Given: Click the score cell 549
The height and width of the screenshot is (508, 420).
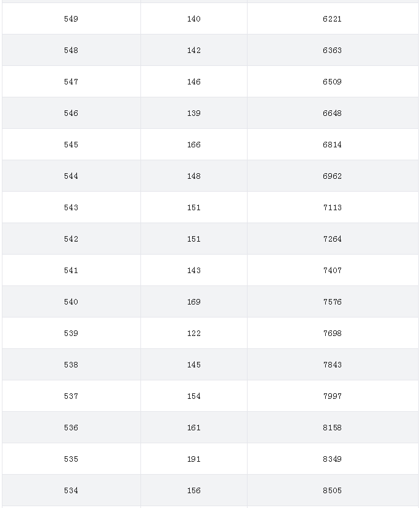Looking at the screenshot, I should 71,18.
